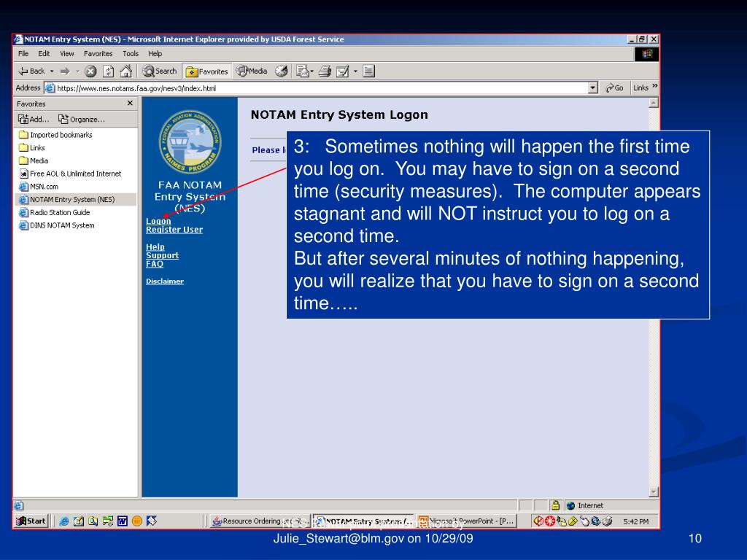Screen dimensions: 747x560
Task: Click the Go button
Action: (x=614, y=88)
